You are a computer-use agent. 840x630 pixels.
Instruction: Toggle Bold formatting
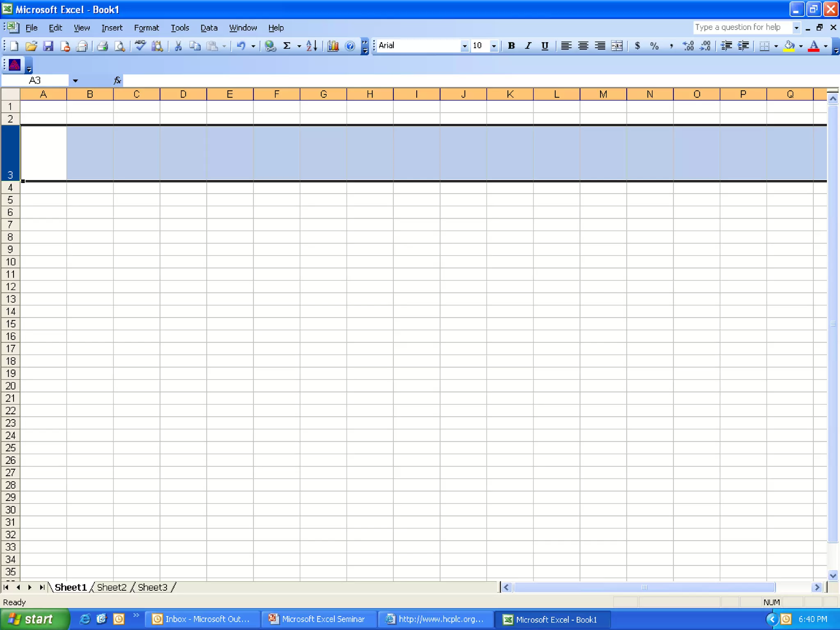511,46
